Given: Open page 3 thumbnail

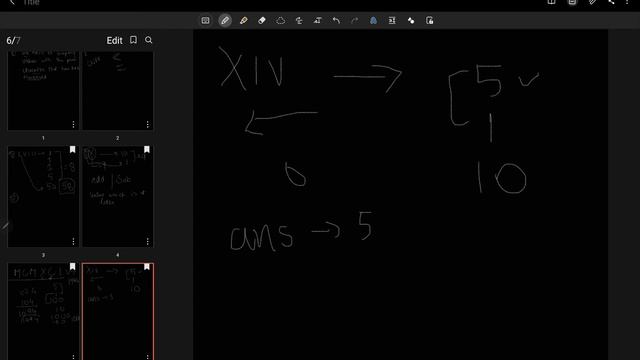Looking at the screenshot, I should [43, 196].
